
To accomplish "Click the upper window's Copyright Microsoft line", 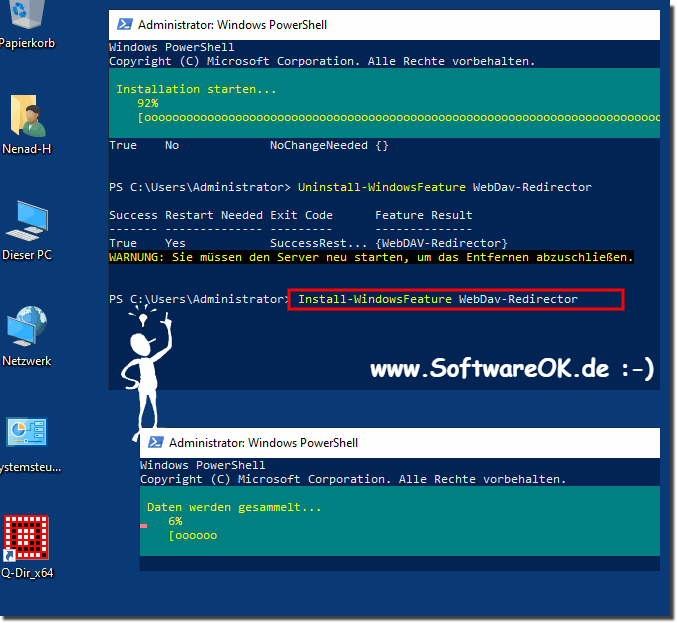I will click(322, 61).
